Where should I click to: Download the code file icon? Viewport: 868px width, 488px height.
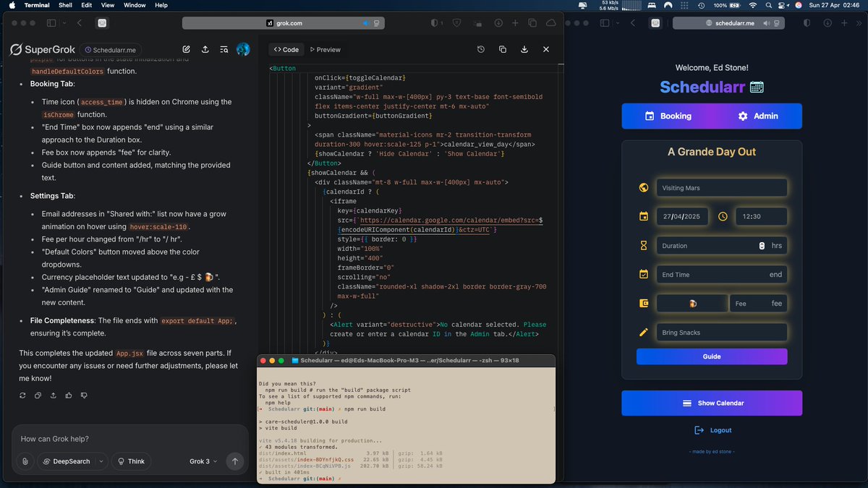[524, 50]
